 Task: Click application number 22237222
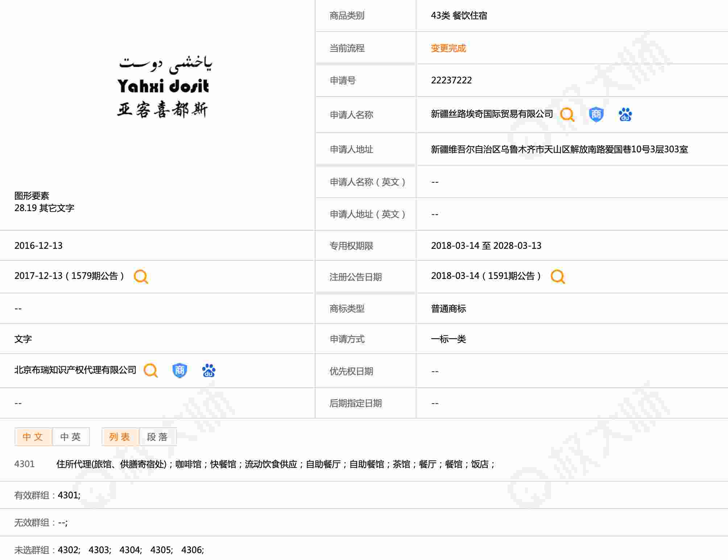tap(451, 80)
